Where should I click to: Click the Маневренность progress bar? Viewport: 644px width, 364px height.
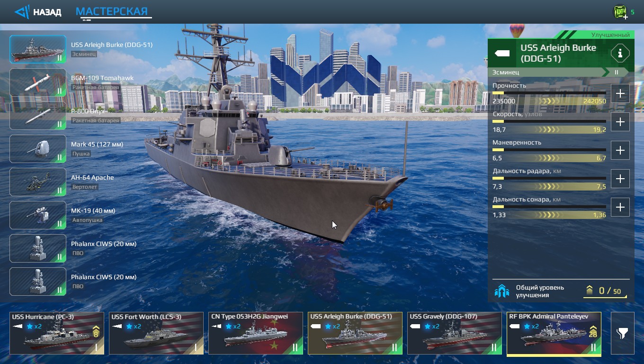(x=549, y=150)
